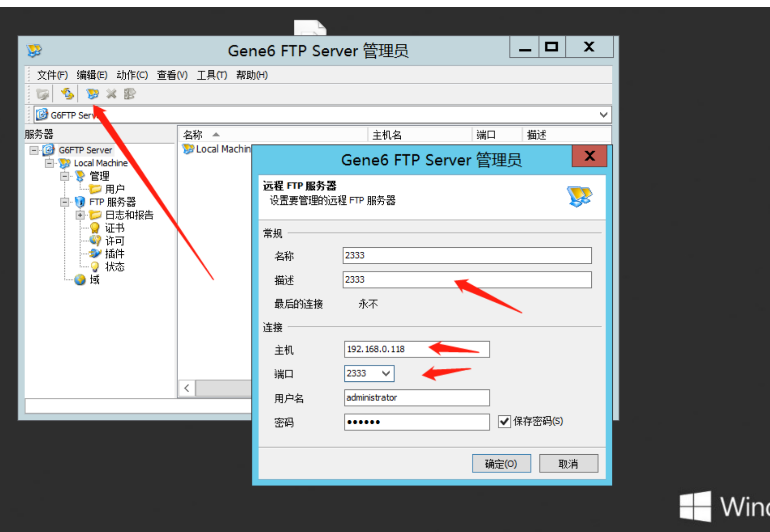Click the 证书 certificate icon

click(x=95, y=228)
